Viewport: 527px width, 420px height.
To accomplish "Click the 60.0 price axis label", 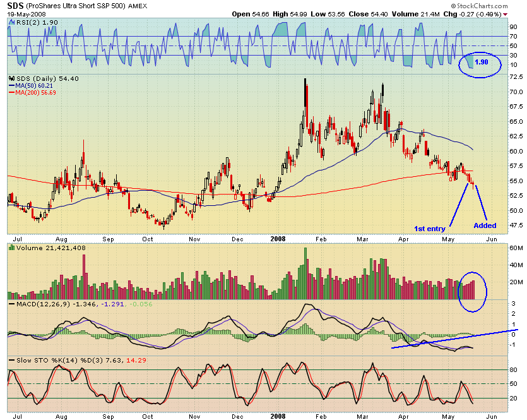I will pyautogui.click(x=516, y=151).
